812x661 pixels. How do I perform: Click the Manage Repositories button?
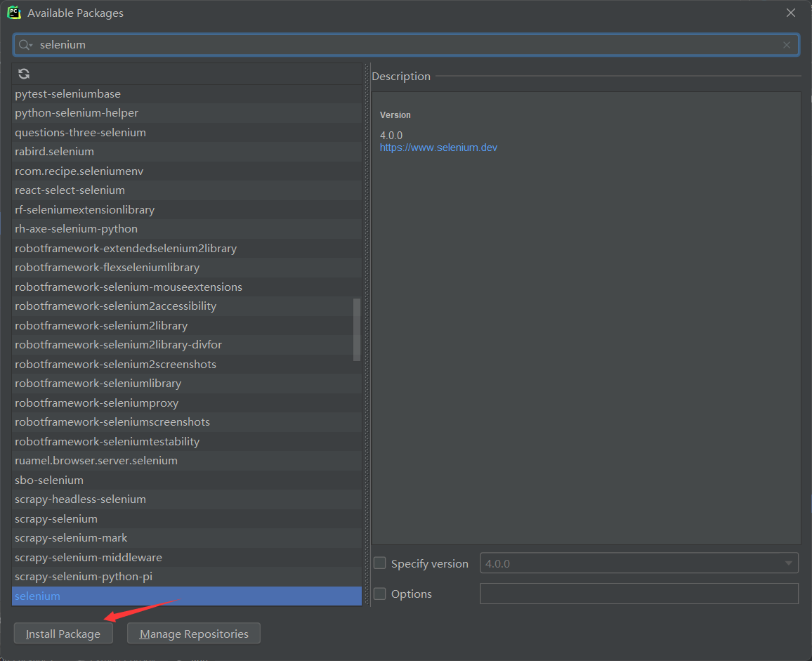click(x=194, y=634)
